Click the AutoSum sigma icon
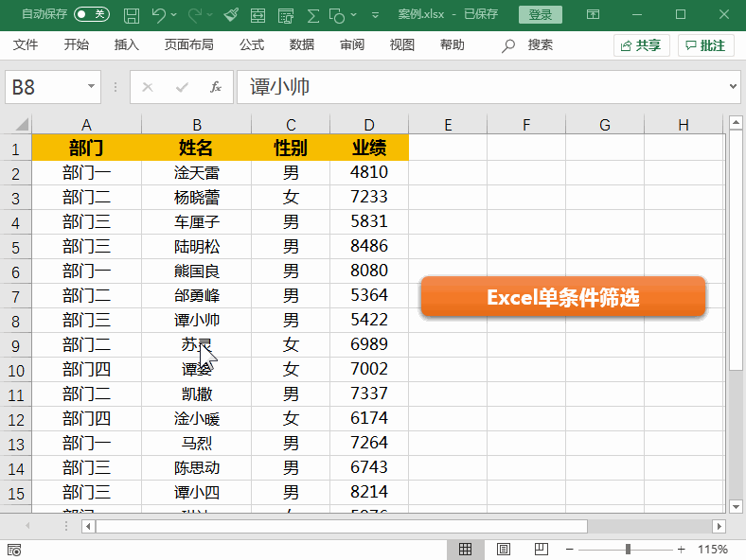This screenshot has height=560, width=746. point(312,15)
